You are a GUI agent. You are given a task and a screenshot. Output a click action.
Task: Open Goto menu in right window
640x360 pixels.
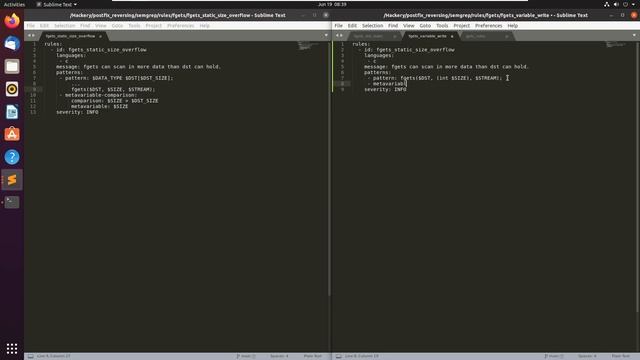(425, 26)
